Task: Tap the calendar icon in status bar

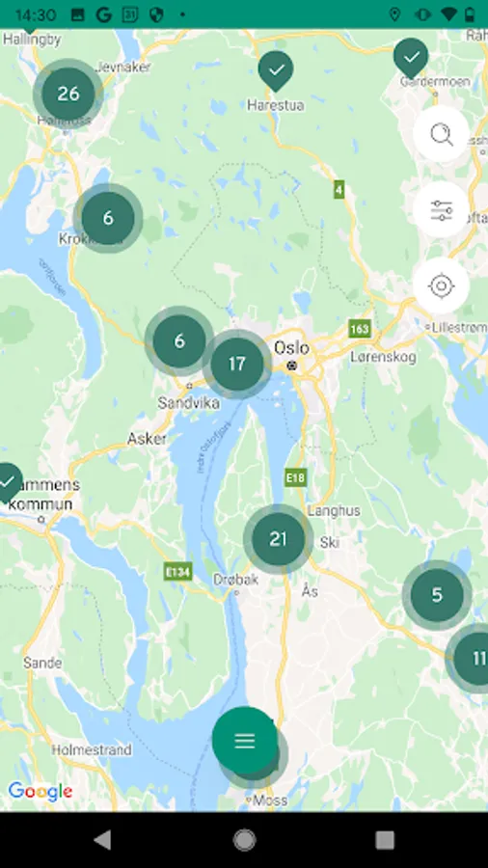Action: tap(130, 14)
